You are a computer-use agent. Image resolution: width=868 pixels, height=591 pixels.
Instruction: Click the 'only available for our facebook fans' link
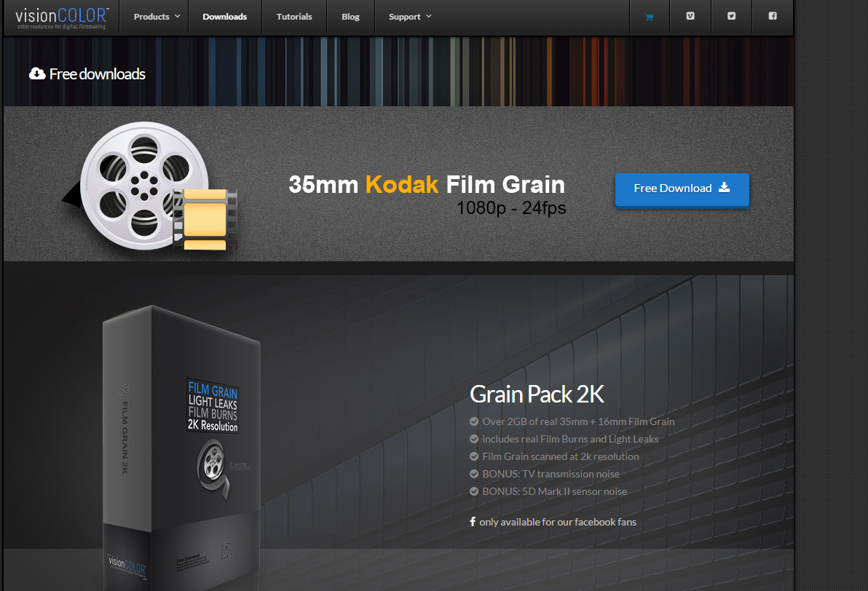pos(558,522)
